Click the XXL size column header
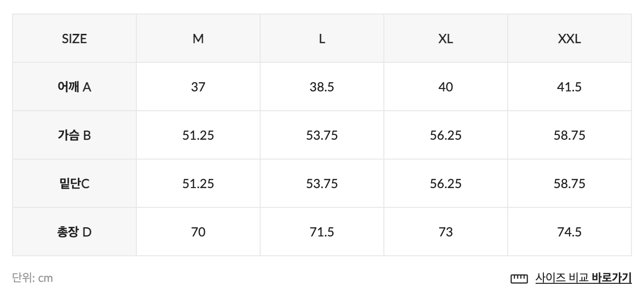This screenshot has height=293, width=644. click(570, 39)
